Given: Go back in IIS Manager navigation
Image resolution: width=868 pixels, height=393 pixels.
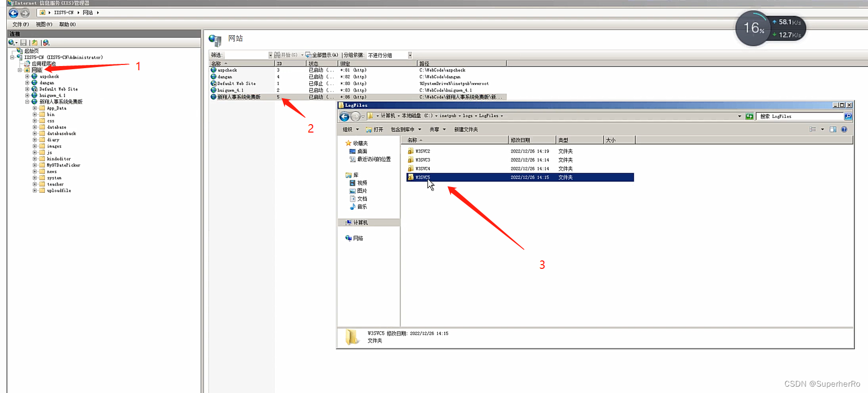Looking at the screenshot, I should [x=14, y=13].
